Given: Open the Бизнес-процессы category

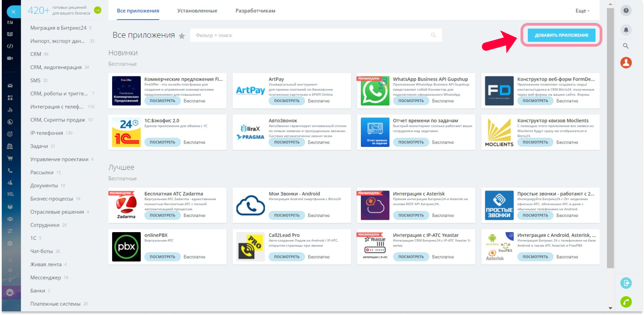Looking at the screenshot, I should [x=52, y=199].
